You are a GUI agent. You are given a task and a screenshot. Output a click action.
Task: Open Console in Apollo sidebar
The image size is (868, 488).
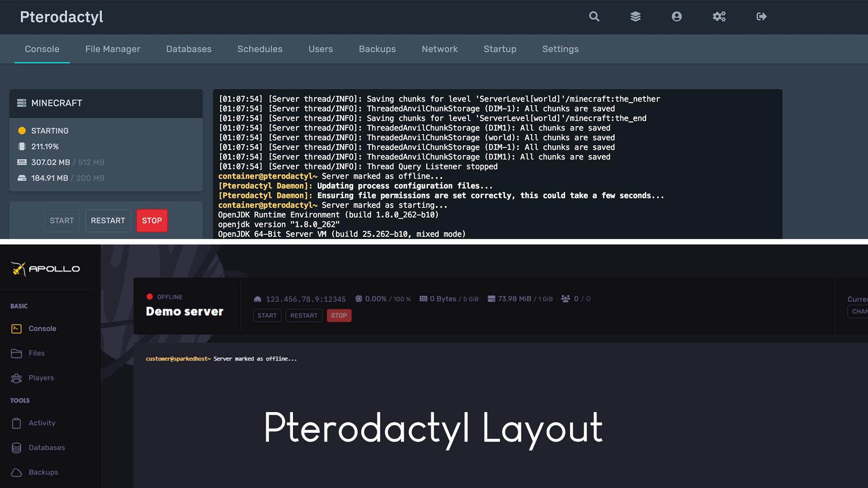(42, 328)
